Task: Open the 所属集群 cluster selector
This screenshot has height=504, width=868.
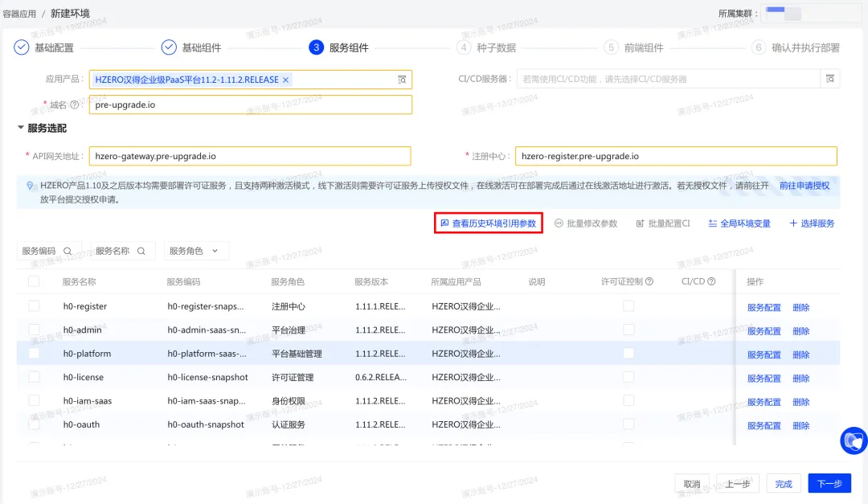Action: tap(812, 14)
